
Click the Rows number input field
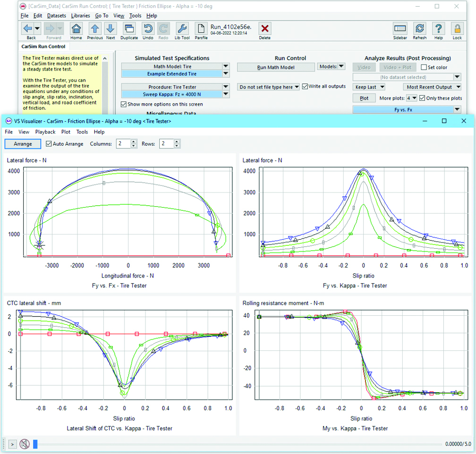click(166, 144)
